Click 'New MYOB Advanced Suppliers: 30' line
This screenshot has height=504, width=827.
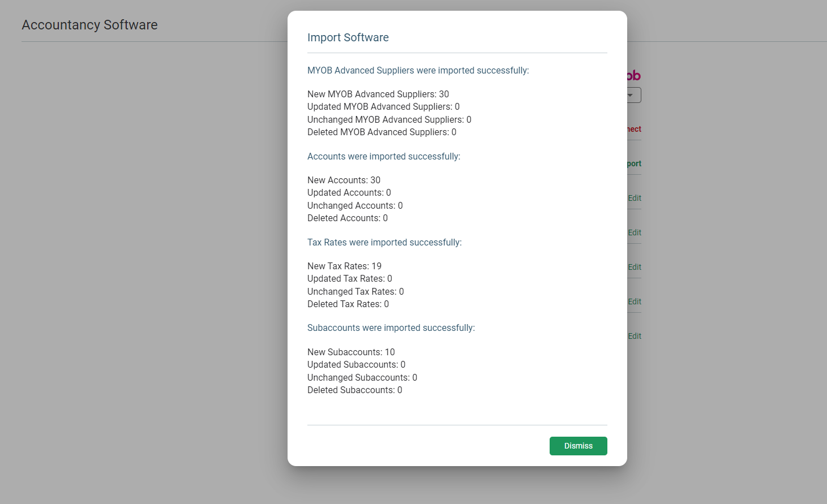tap(378, 94)
